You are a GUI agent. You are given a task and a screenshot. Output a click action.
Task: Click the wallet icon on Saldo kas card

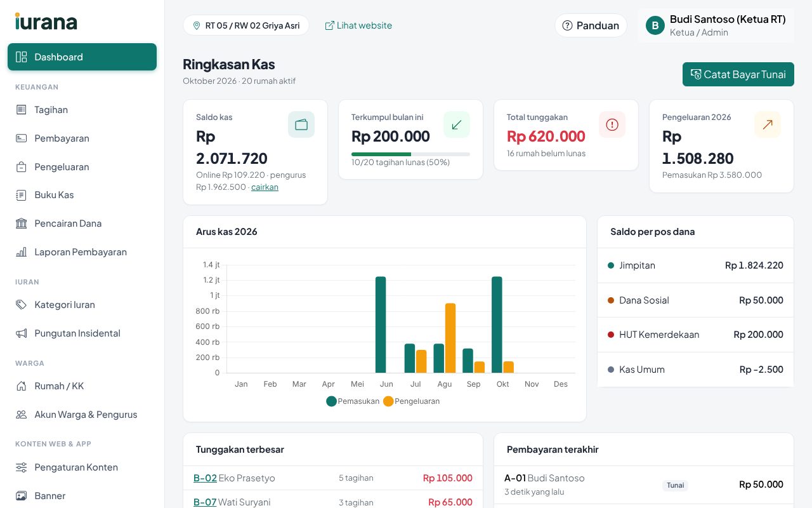[301, 124]
